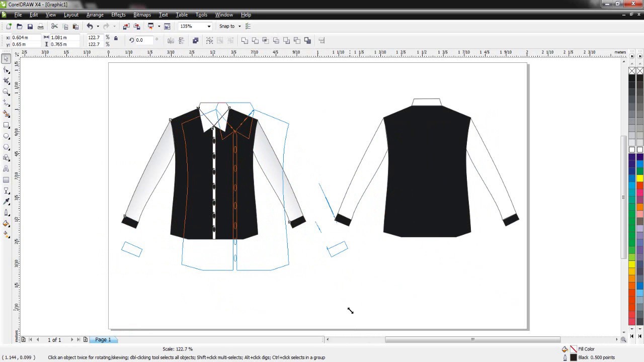
Task: Open the Arrange menu
Action: point(95,15)
